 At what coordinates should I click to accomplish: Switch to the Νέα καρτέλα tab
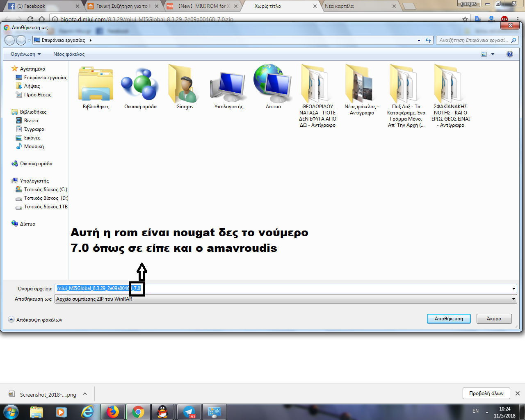point(357,6)
